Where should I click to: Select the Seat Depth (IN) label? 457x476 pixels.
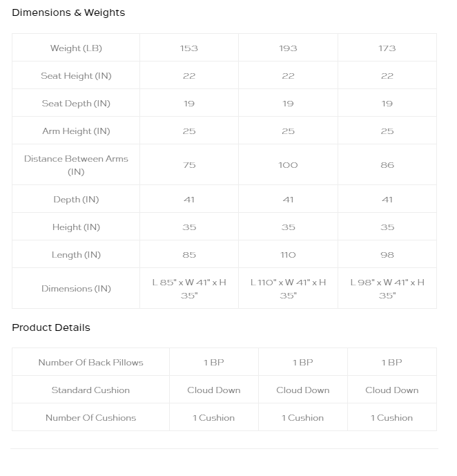(x=76, y=103)
